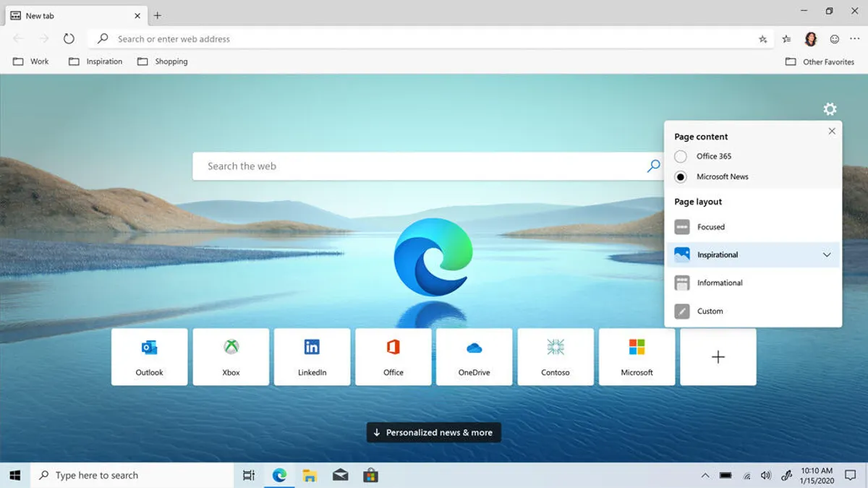Open Collections using the toolbar icon

coord(786,38)
